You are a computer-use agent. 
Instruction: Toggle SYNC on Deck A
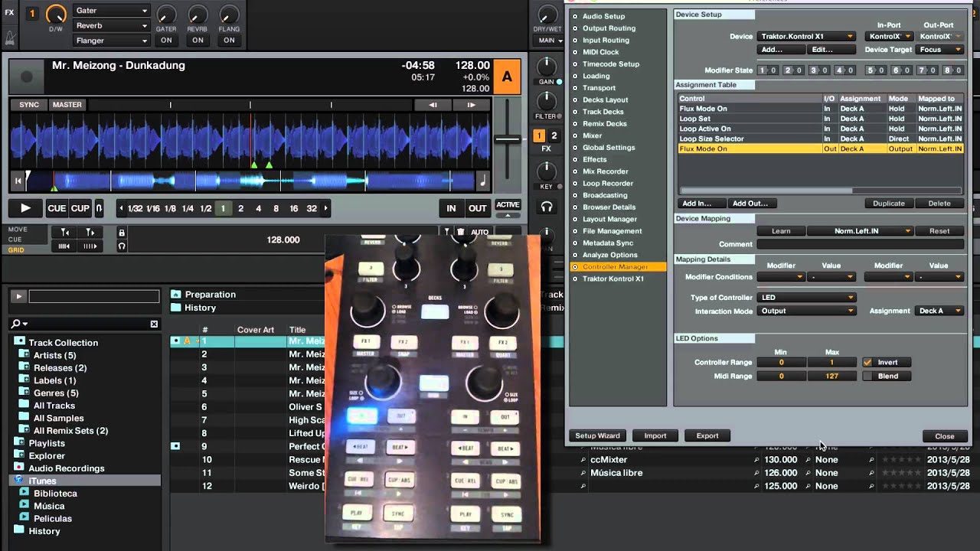coord(29,105)
